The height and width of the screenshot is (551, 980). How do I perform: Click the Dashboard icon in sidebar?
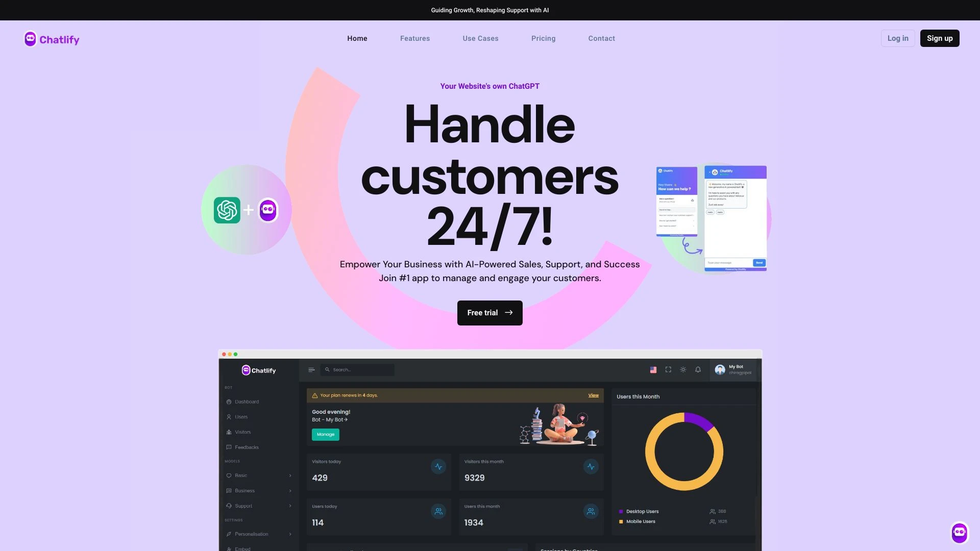coord(229,402)
